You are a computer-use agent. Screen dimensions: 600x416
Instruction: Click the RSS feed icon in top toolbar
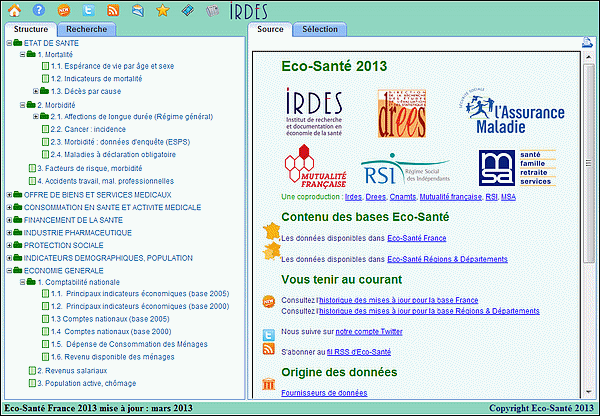[x=113, y=10]
